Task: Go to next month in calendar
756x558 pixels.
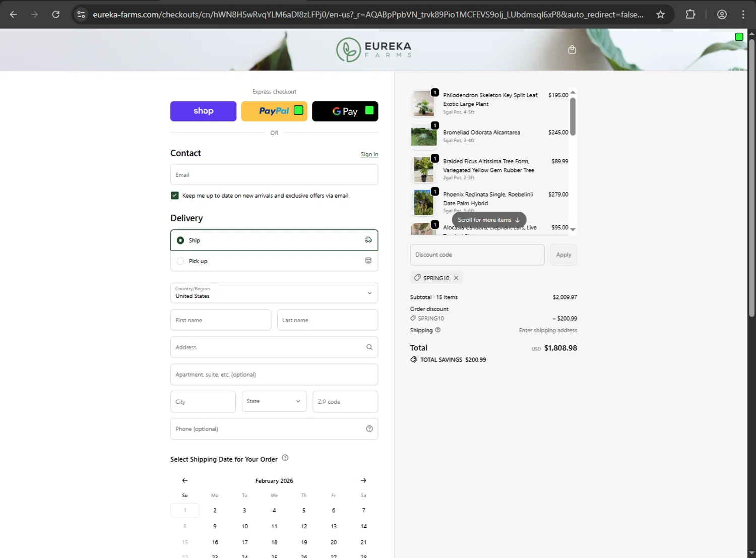Action: [363, 480]
